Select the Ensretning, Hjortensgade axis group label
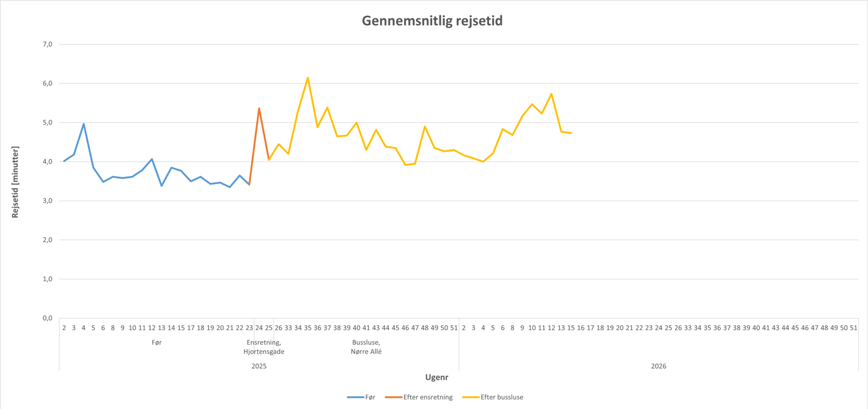The height and width of the screenshot is (409, 868). (263, 347)
